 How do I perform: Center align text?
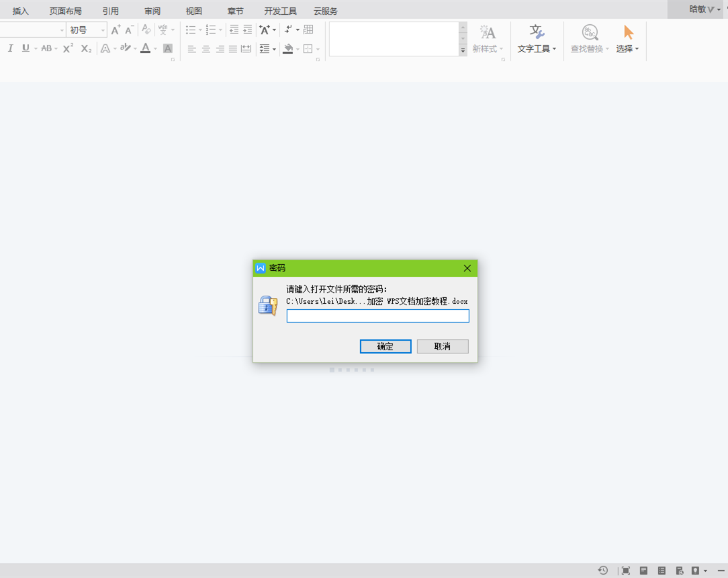click(206, 48)
